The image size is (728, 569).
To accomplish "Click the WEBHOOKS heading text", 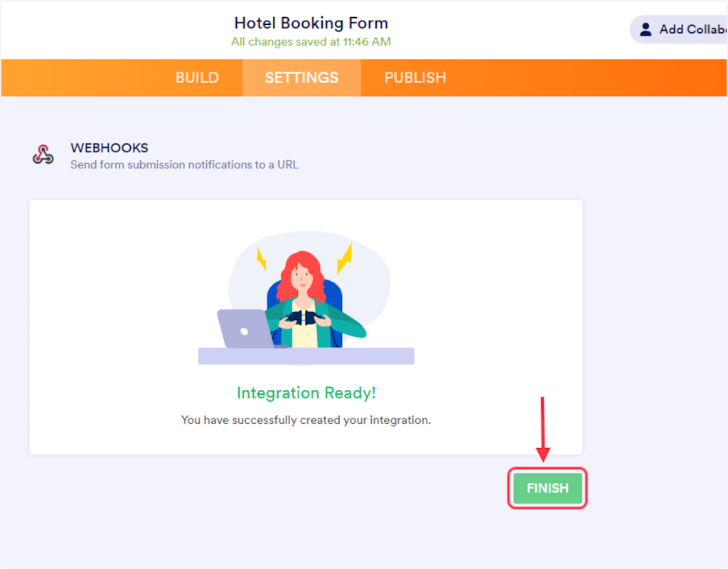I will click(x=109, y=148).
